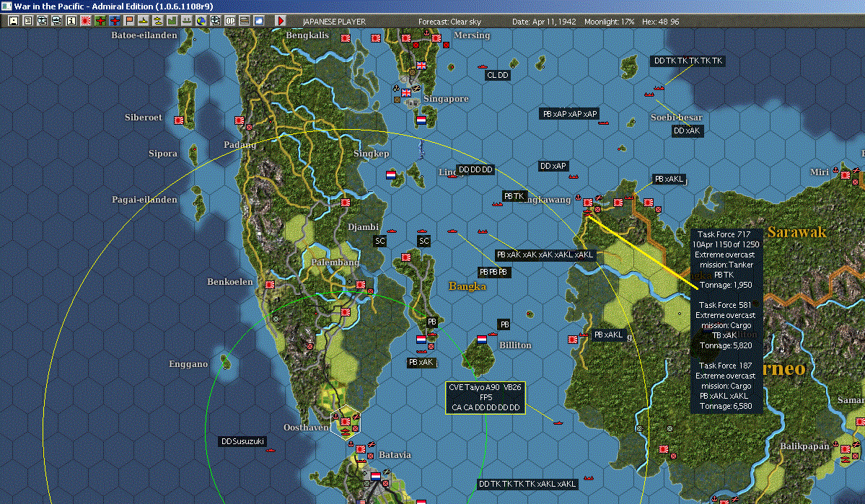The height and width of the screenshot is (504, 865).
Task: Click the 'PB PB PB' patrol boat label
Action: (x=493, y=272)
